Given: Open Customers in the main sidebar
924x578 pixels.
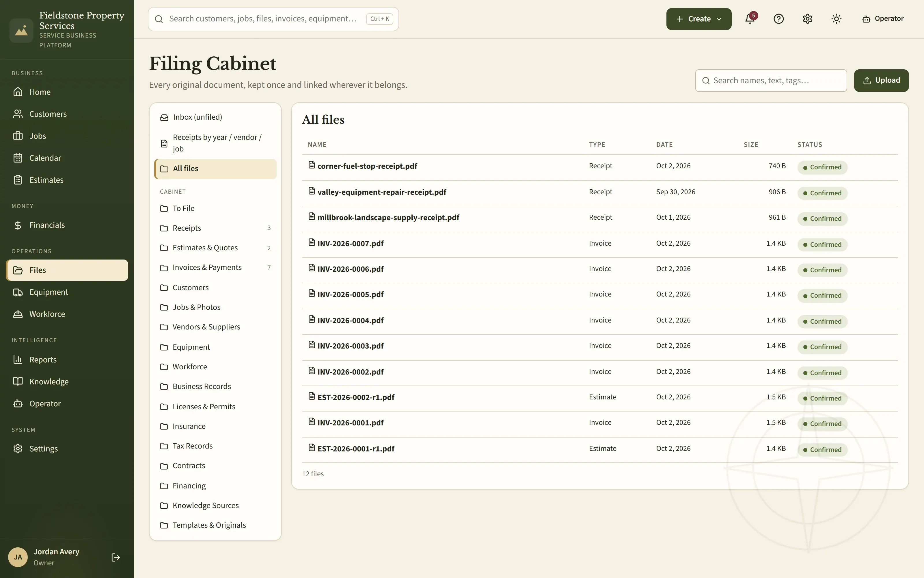Looking at the screenshot, I should [67, 114].
